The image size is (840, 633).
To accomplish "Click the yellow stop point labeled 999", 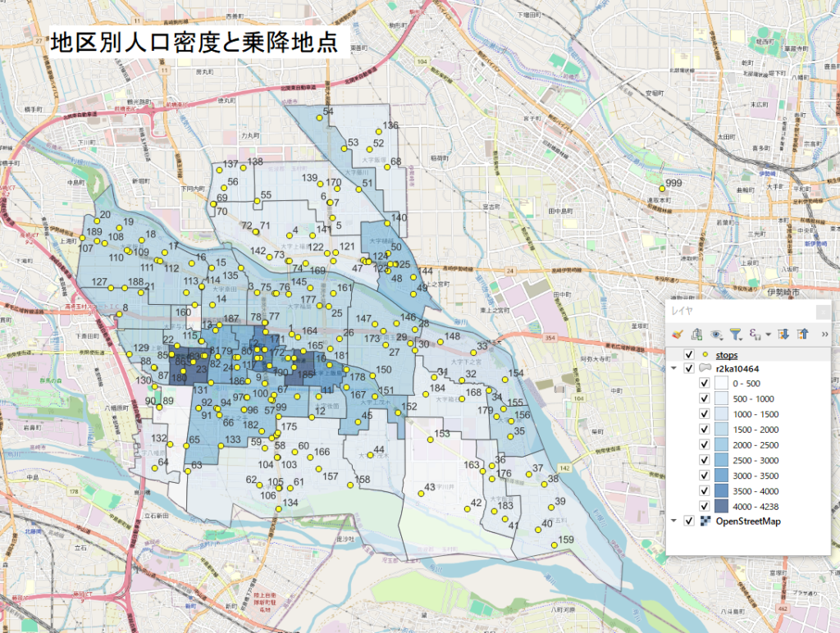I will click(662, 190).
